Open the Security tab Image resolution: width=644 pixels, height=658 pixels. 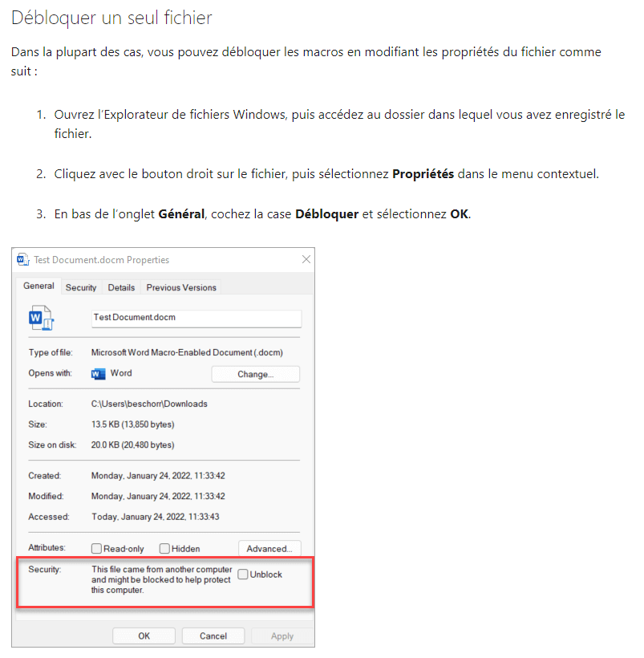[x=81, y=287]
